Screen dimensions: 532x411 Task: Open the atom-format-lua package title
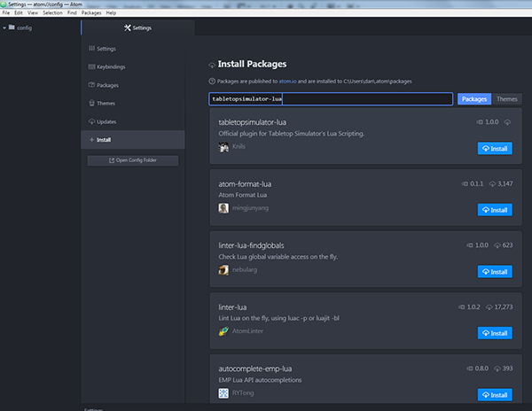[x=245, y=184]
